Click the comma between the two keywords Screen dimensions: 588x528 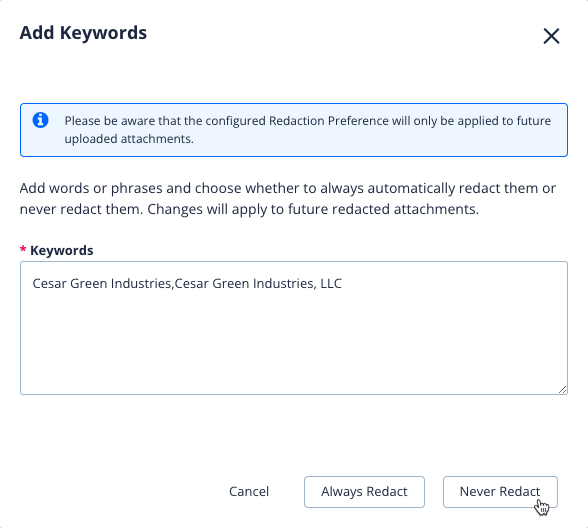tap(173, 285)
